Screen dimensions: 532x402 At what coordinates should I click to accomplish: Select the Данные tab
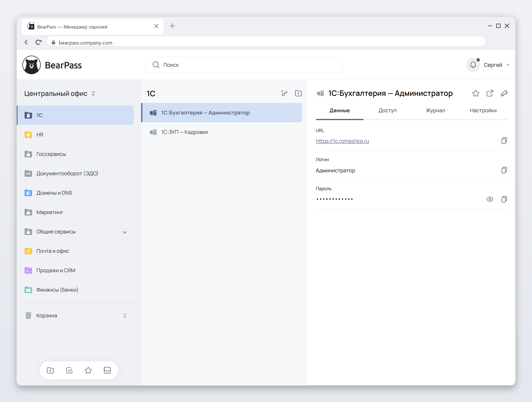pyautogui.click(x=340, y=111)
